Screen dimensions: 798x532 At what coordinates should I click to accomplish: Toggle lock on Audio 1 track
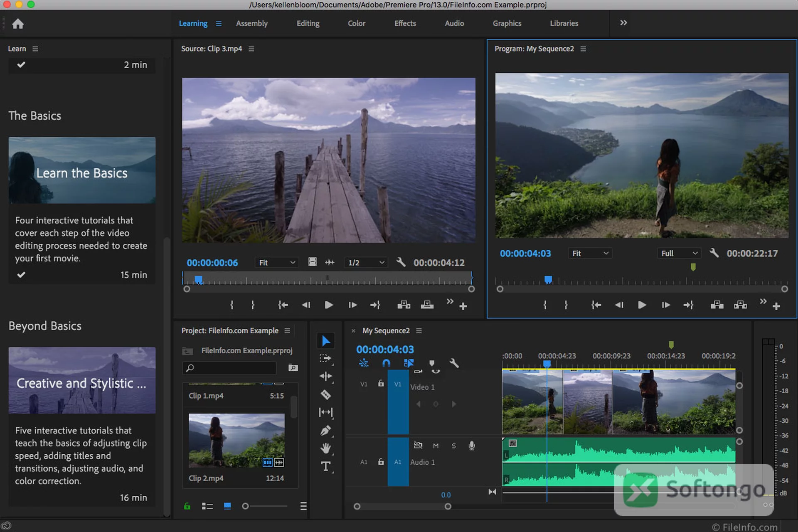pos(381,462)
